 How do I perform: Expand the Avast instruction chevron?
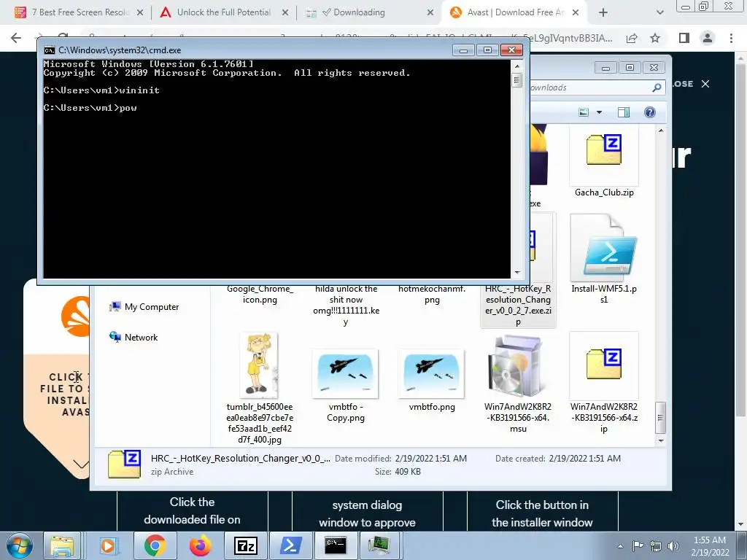(x=81, y=464)
